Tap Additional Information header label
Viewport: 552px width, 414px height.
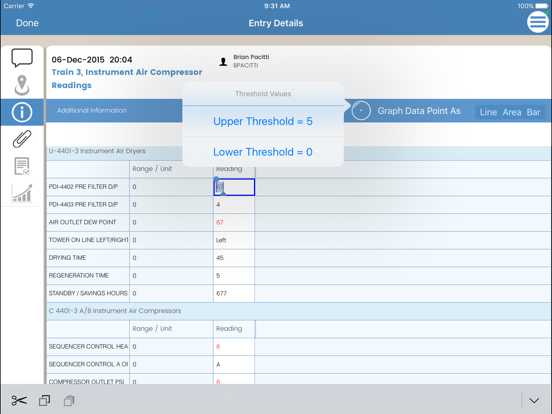tap(92, 111)
